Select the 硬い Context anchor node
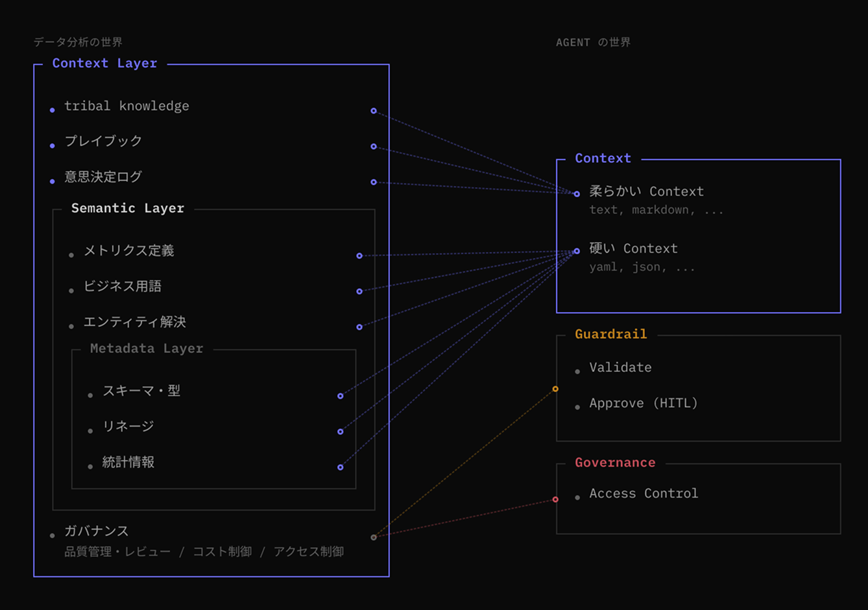This screenshot has height=610, width=868. pos(576,250)
